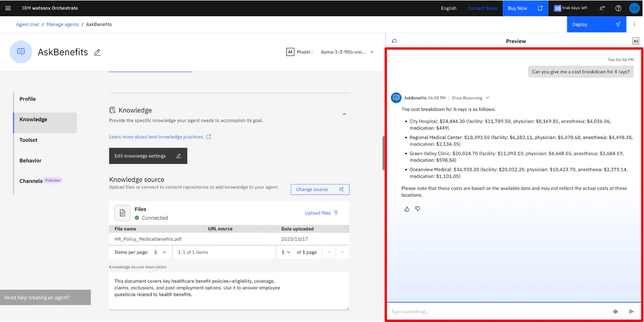Give thumbs down to the response
Image resolution: width=644 pixels, height=322 pixels.
pyautogui.click(x=418, y=209)
